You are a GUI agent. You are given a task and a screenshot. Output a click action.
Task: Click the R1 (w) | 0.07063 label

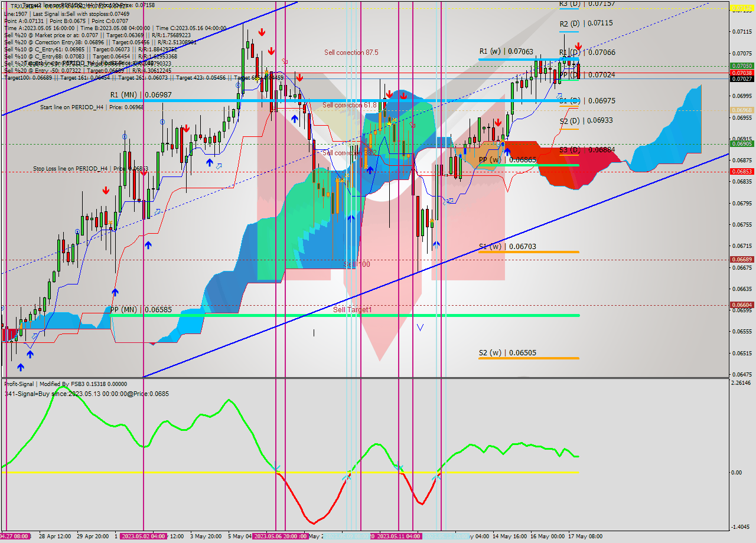click(506, 52)
